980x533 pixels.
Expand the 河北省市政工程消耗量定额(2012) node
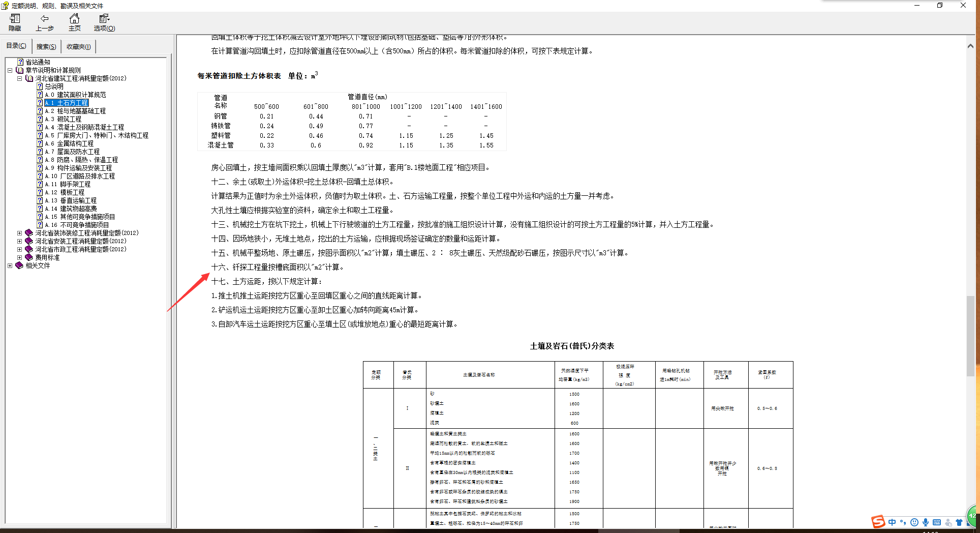click(x=19, y=249)
